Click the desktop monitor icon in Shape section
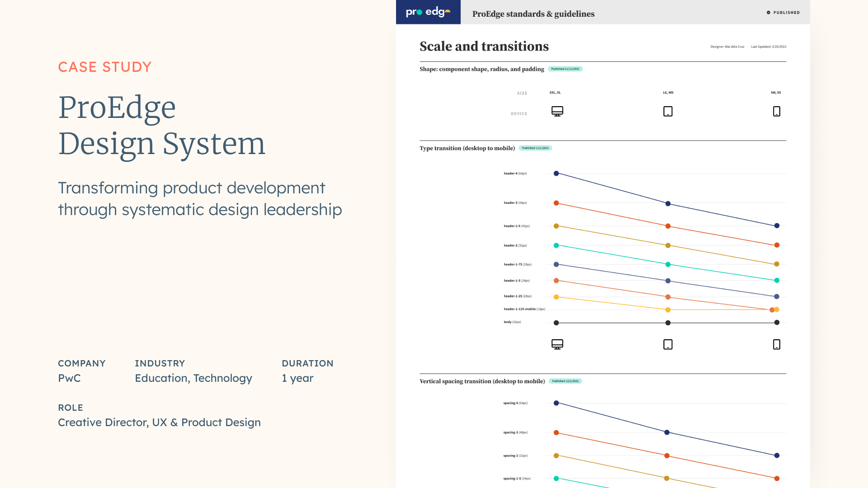Screen dimensions: 868x488 pyautogui.click(x=557, y=111)
